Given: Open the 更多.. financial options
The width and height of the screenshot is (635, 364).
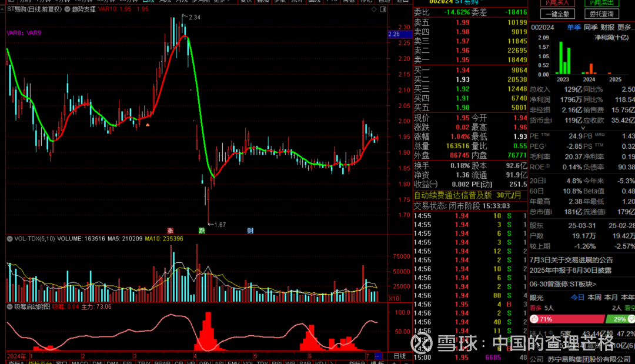Looking at the screenshot, I should pyautogui.click(x=625, y=27).
